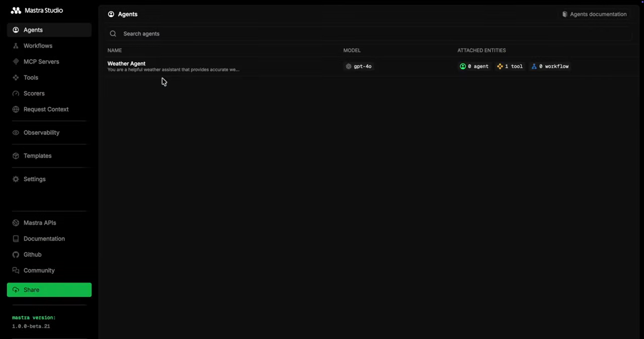Click the Agents sidebar icon
Screen dimensions: 644x339
pos(16,30)
